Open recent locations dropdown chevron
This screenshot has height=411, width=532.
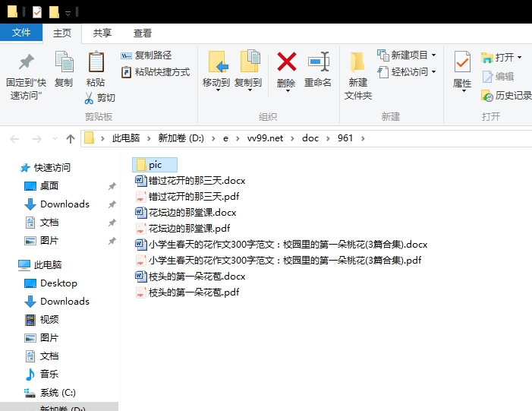point(55,138)
